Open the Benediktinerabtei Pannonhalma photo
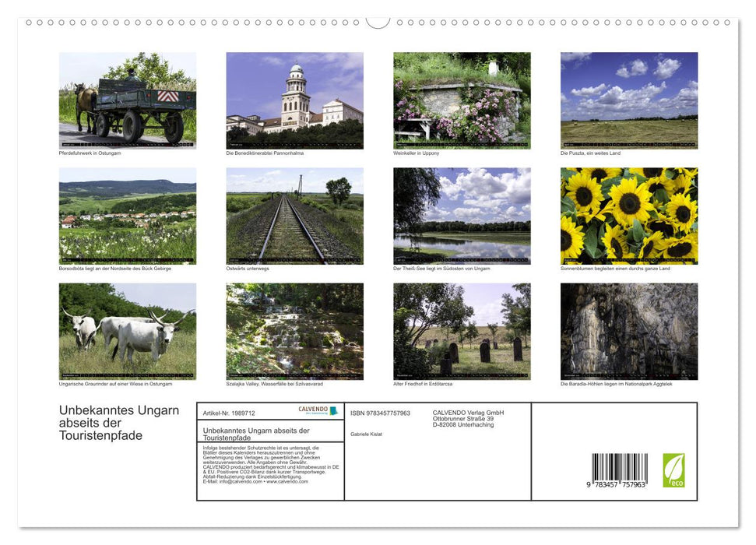756x545 pixels. point(294,100)
